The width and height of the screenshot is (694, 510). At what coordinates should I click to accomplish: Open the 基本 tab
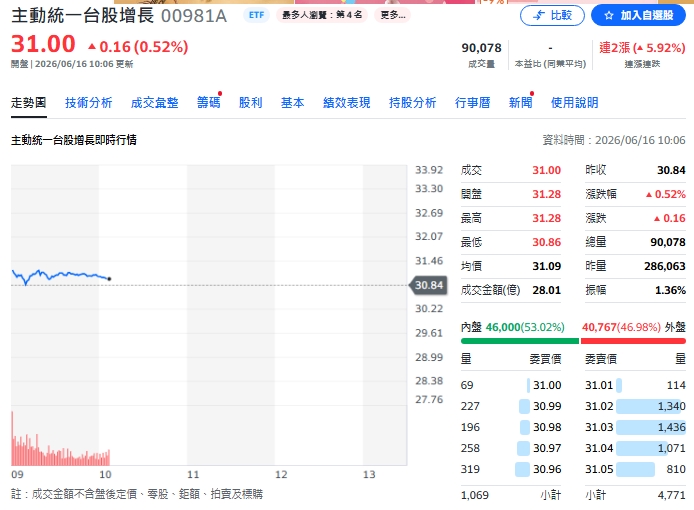click(x=293, y=103)
